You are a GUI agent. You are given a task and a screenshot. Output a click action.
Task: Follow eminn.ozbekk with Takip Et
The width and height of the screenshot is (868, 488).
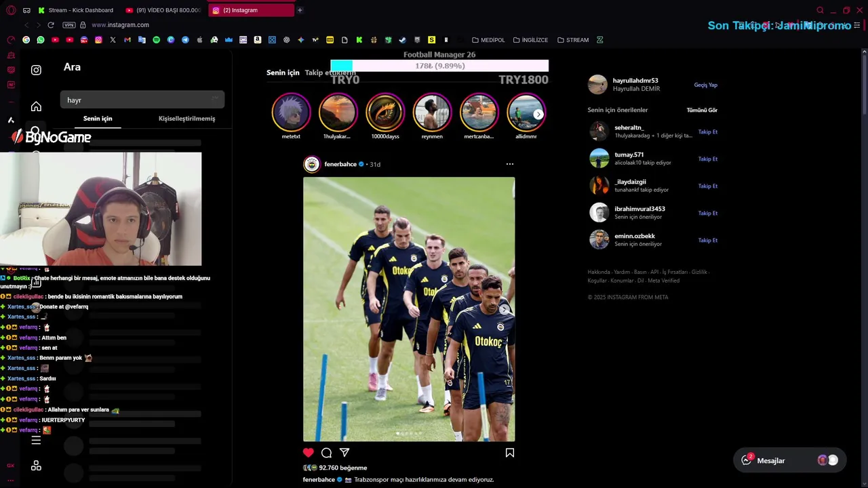[707, 240]
